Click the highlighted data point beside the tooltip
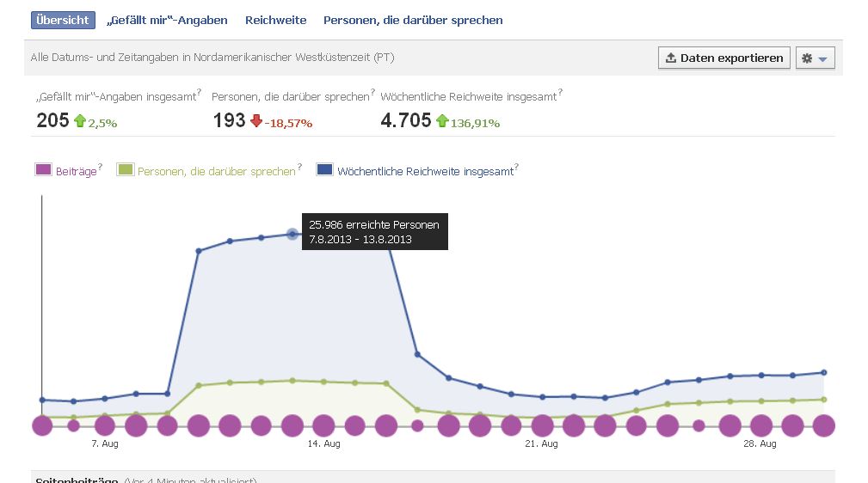Image resolution: width=868 pixels, height=483 pixels. 292,234
